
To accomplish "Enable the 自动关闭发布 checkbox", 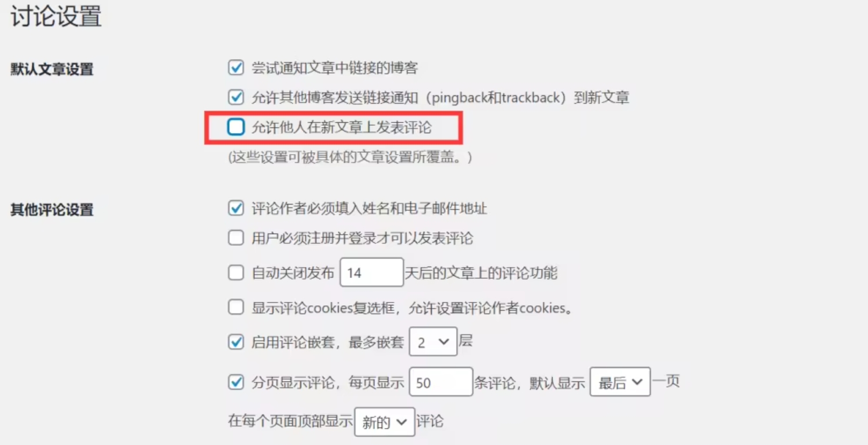I will pyautogui.click(x=236, y=273).
